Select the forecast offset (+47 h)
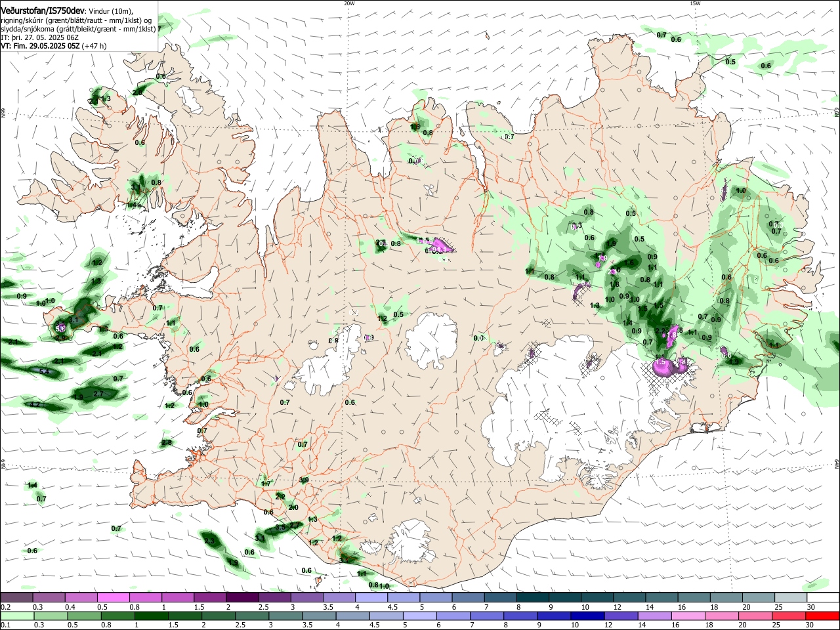 pos(94,46)
